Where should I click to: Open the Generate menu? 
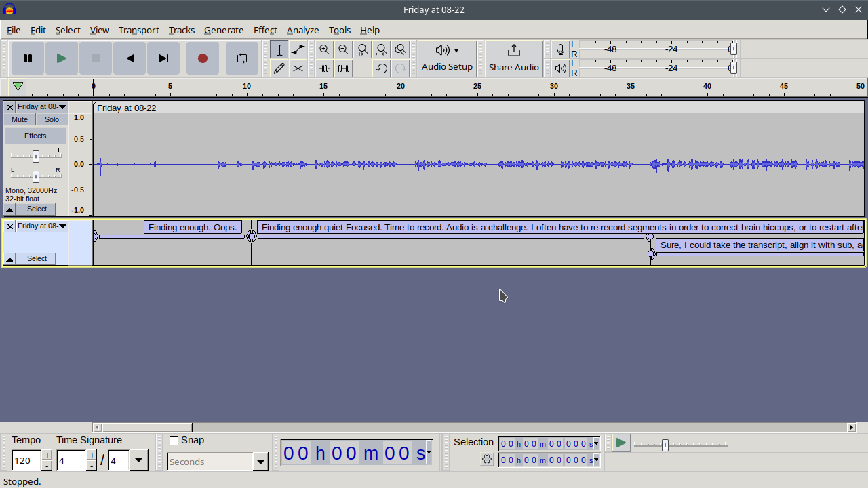(x=224, y=30)
